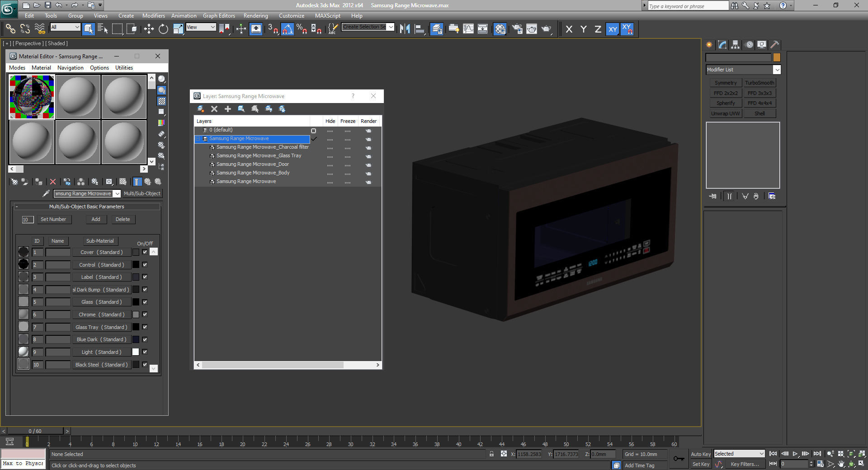Click the object color swatch in Modify panel

coord(777,57)
